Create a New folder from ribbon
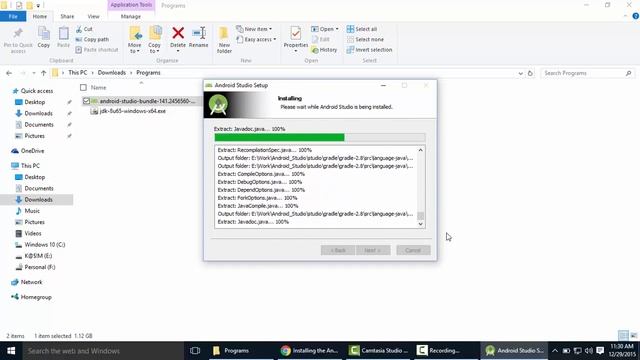 (224, 40)
